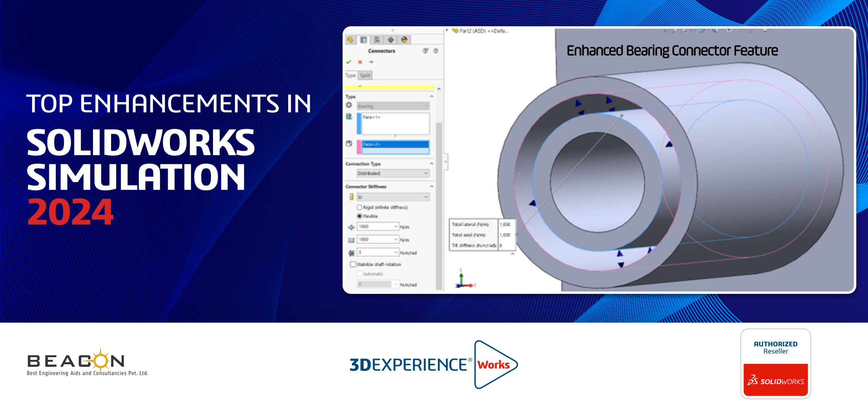The image size is (868, 405).
Task: Collapse the Connector Stiffness section chevron
Action: [432, 186]
